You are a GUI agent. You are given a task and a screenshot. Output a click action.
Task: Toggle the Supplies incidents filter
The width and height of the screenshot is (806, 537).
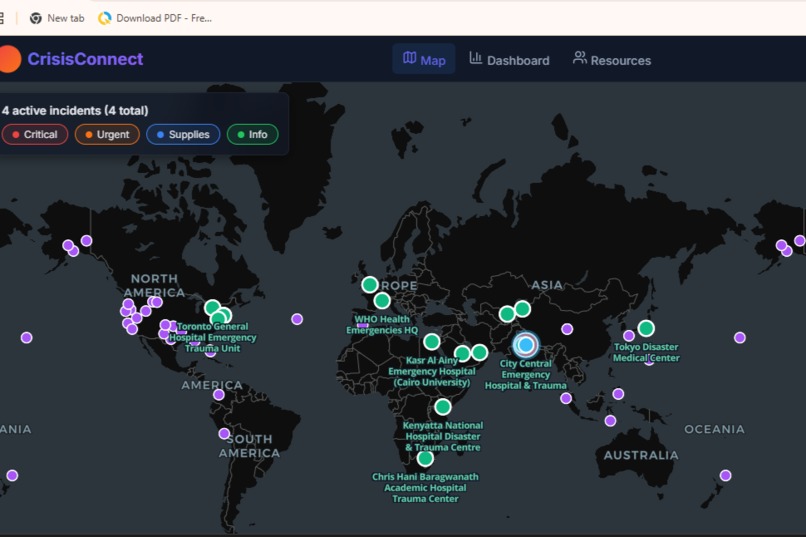click(x=183, y=135)
